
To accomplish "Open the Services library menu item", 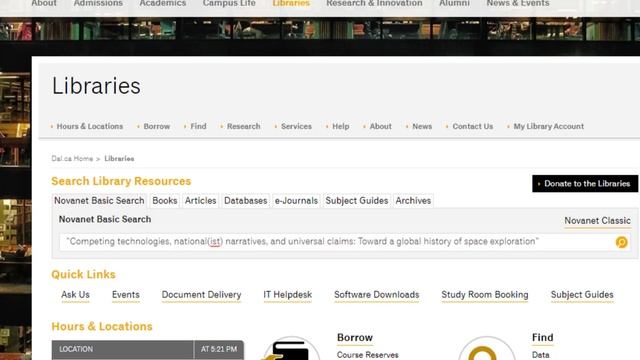I will click(x=296, y=127).
